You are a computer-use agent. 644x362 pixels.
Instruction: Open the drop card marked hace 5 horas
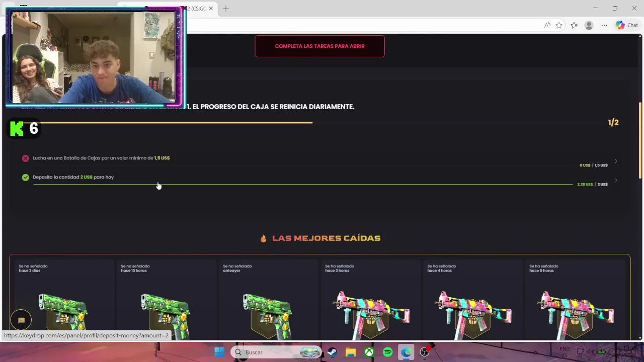(575, 300)
